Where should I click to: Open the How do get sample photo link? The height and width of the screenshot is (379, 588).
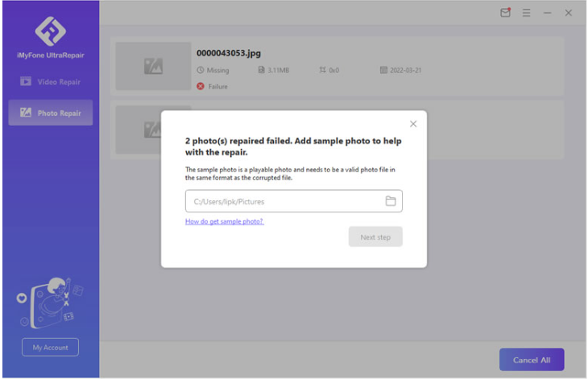(x=224, y=221)
